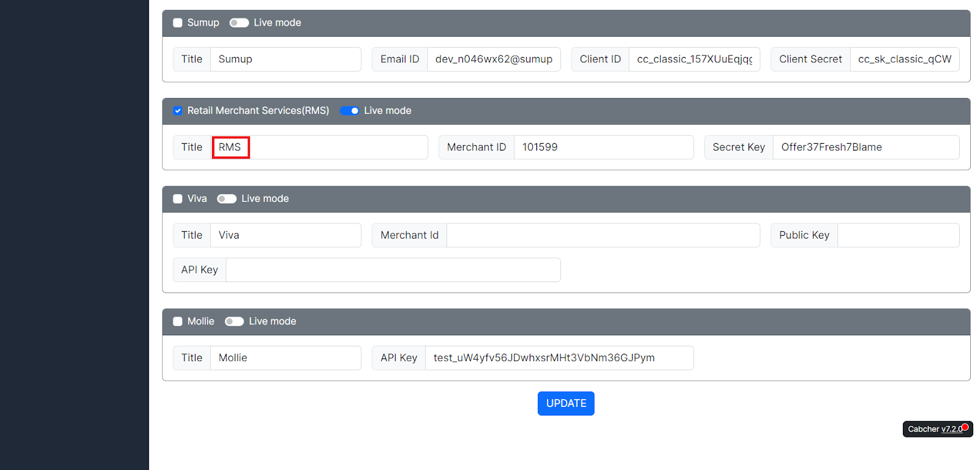Image resolution: width=980 pixels, height=470 pixels.
Task: Click the Mollie section heading label
Action: pyautogui.click(x=201, y=321)
